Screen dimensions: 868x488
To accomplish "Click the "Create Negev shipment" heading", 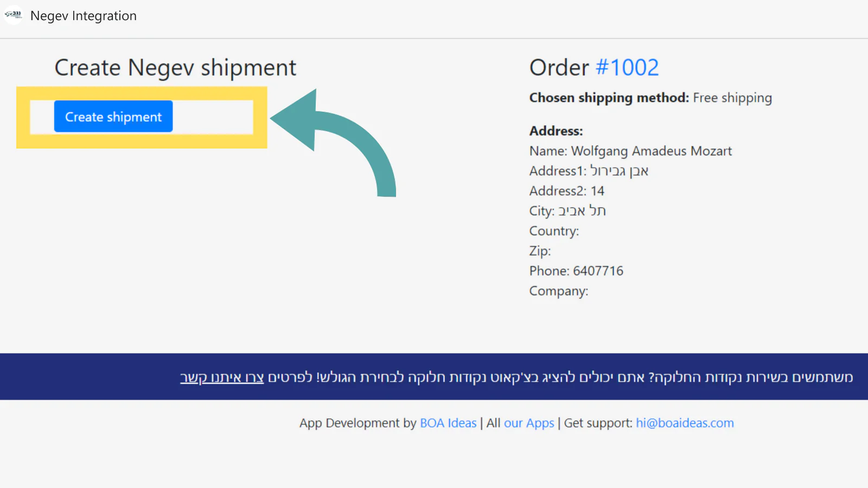I will click(175, 68).
